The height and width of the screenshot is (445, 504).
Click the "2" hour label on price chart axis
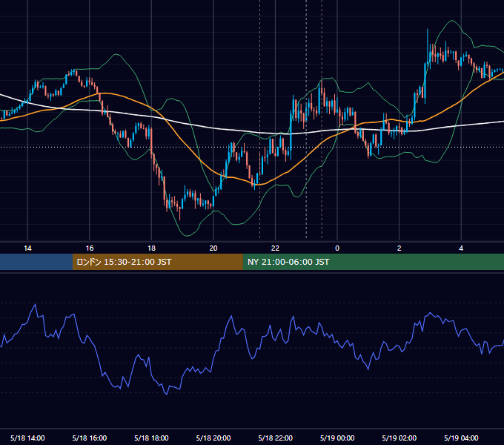coord(399,248)
